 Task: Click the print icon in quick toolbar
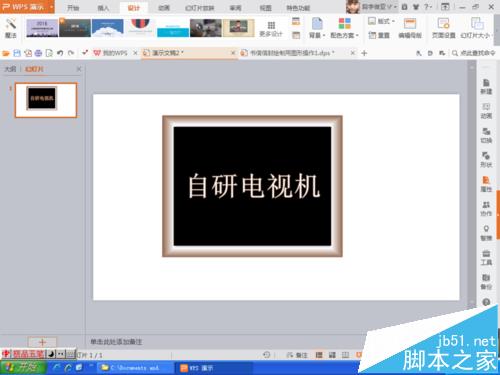point(38,53)
